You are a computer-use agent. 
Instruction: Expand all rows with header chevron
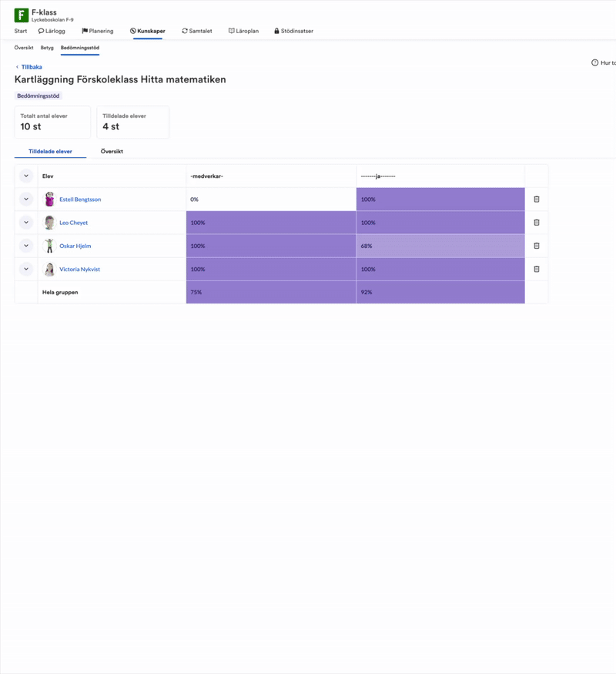[26, 176]
